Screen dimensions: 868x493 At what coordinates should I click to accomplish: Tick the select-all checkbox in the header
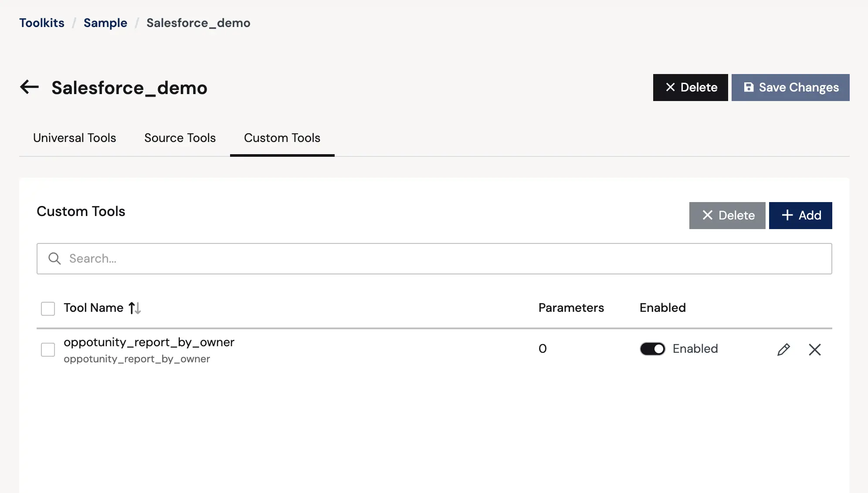tap(48, 308)
